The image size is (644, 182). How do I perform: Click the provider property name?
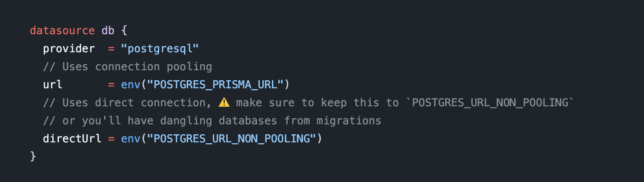(x=69, y=49)
